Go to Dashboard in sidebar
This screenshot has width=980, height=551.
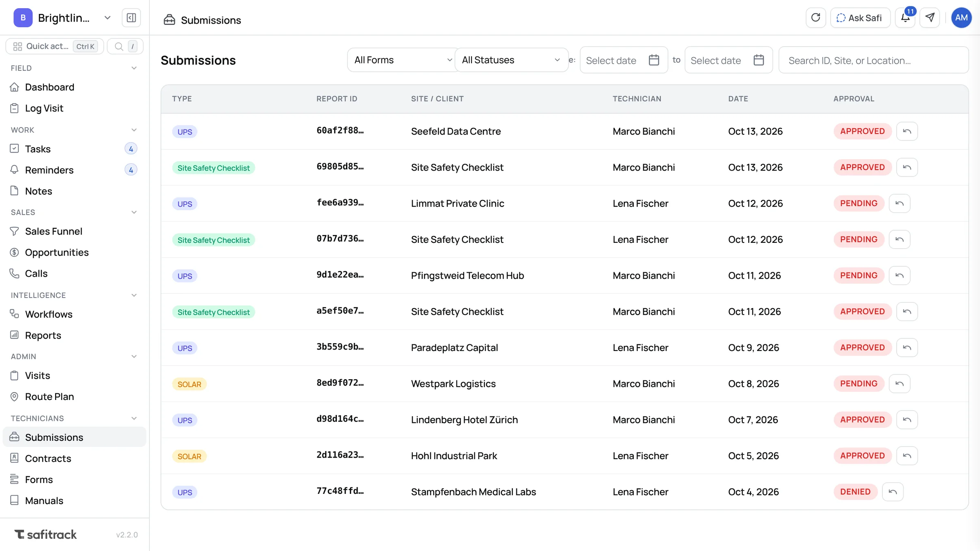(x=74, y=87)
